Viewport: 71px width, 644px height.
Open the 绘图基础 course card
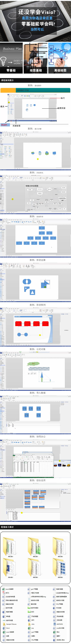pyautogui.click(x=35, y=58)
